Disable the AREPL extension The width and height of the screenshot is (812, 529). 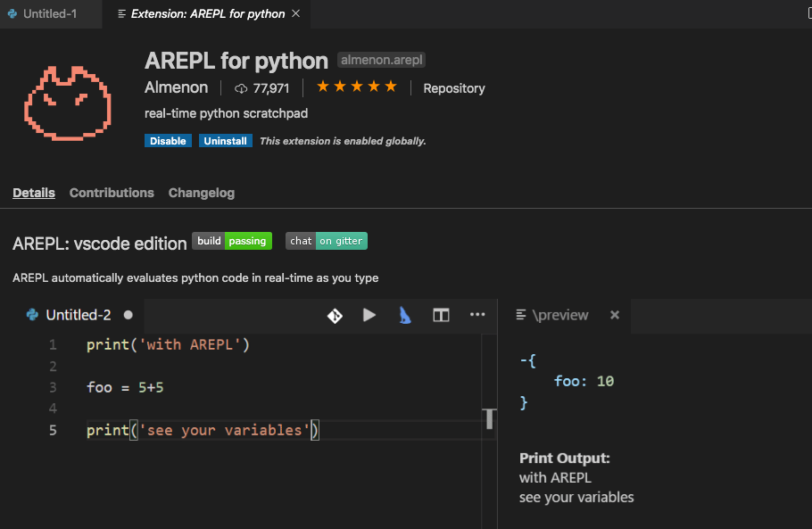[x=168, y=141]
